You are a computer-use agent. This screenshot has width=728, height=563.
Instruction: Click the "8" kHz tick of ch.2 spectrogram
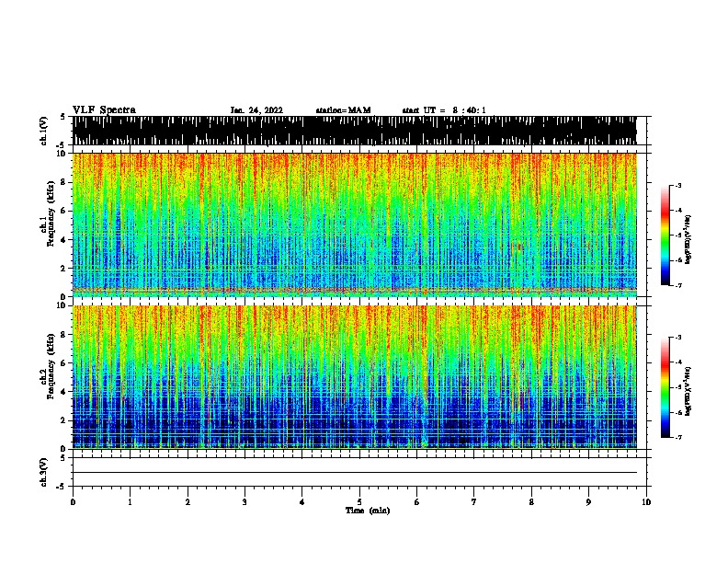point(64,335)
